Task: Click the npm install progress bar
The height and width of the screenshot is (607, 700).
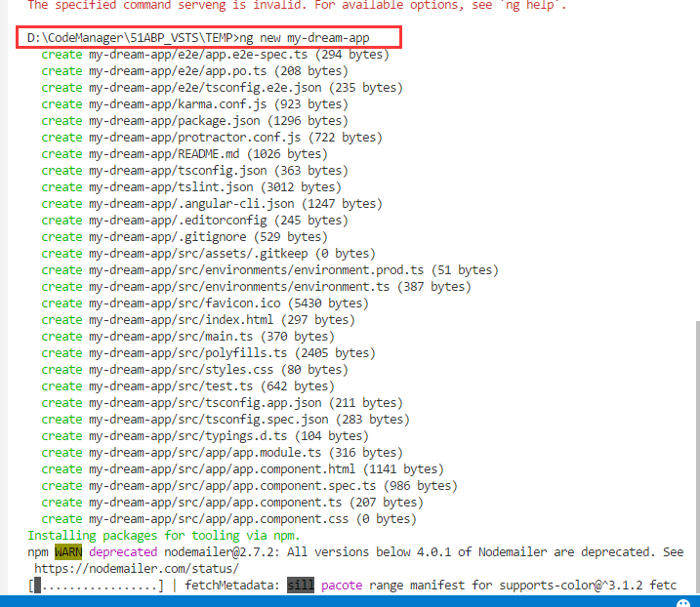Action: pos(96,586)
